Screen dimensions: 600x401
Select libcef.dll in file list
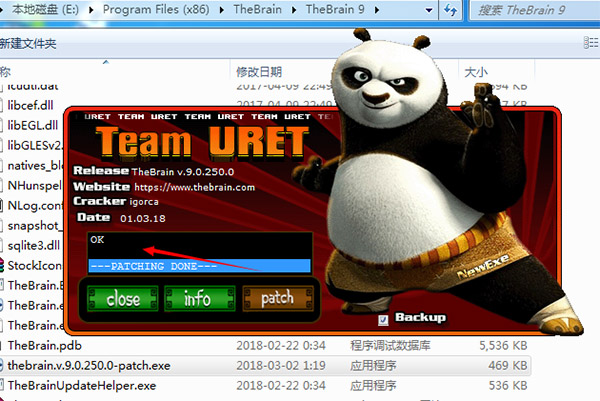[30, 105]
